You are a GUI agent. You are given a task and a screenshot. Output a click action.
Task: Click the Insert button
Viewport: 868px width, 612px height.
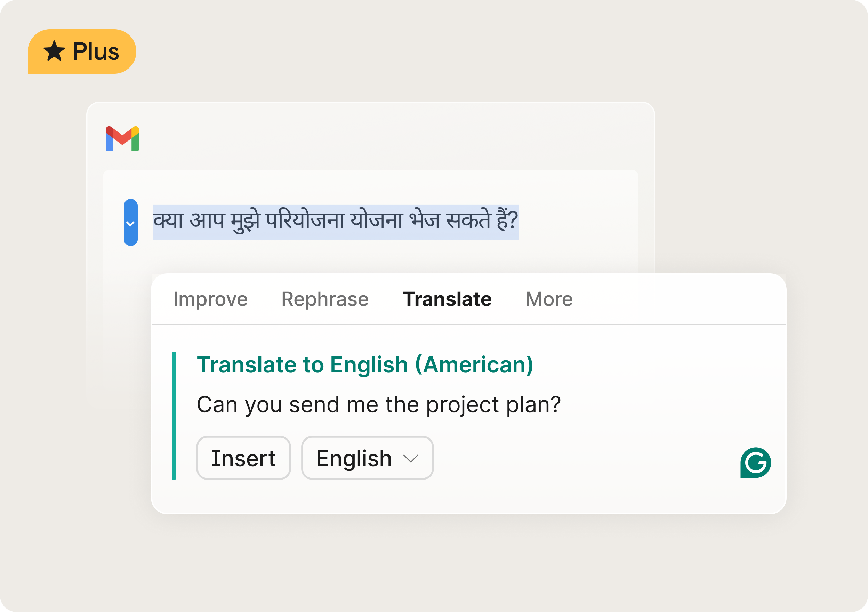pos(243,459)
